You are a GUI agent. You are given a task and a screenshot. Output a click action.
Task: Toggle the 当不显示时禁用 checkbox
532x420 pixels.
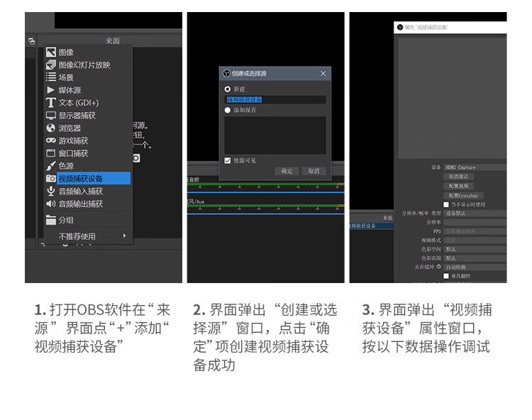pos(446,204)
